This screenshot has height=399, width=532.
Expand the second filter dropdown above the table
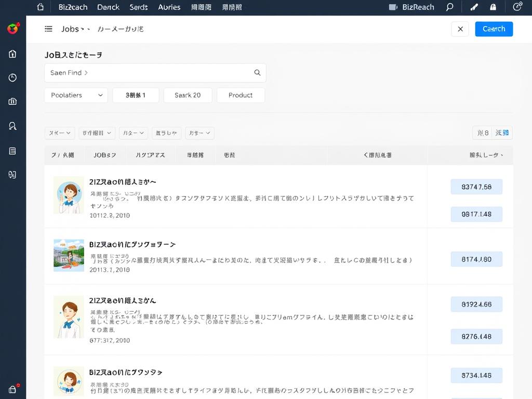[x=97, y=133]
